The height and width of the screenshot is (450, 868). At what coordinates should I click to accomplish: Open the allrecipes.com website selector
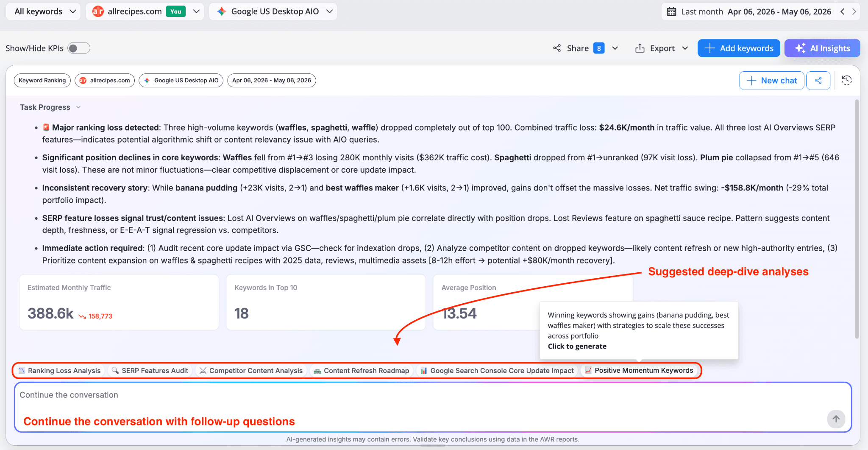pos(145,11)
